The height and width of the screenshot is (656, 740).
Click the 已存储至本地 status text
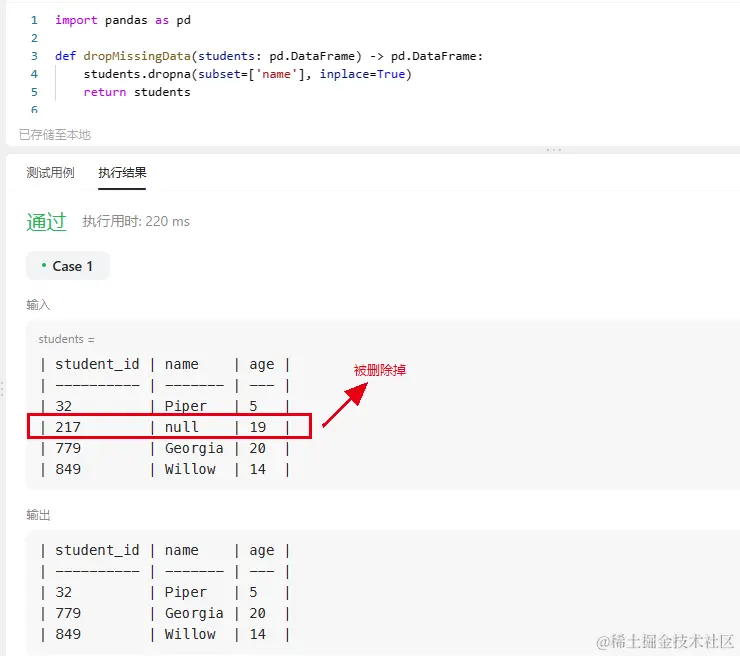[x=55, y=135]
